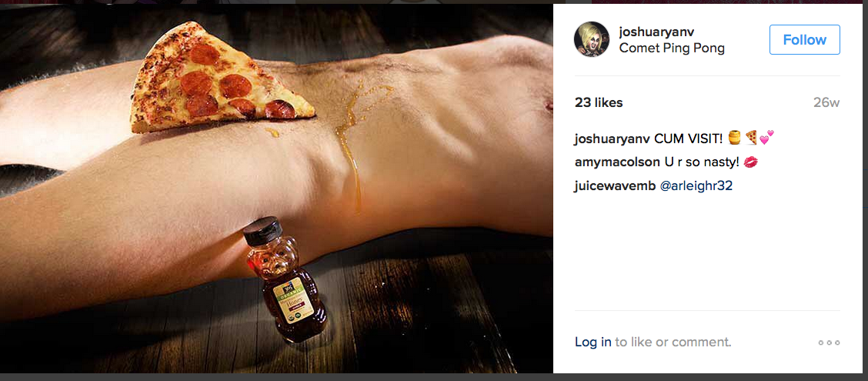Click the pink hearts emoji in caption
This screenshot has width=868, height=381.
click(766, 138)
